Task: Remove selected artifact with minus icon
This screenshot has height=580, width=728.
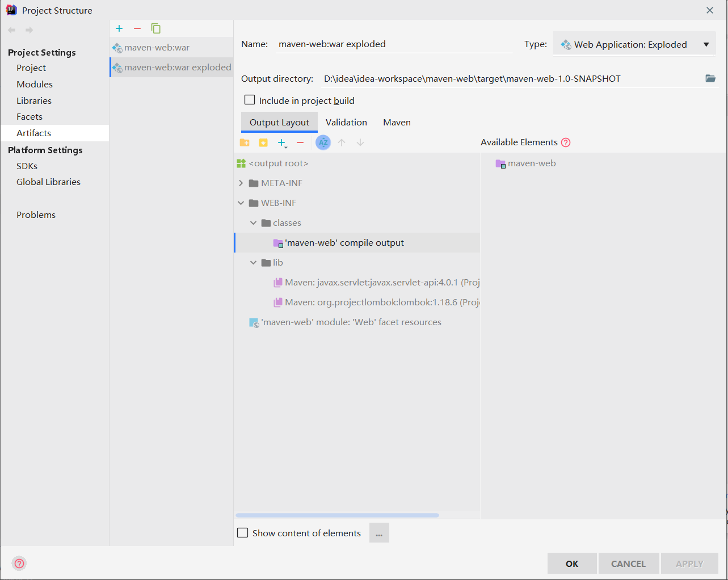Action: point(137,28)
